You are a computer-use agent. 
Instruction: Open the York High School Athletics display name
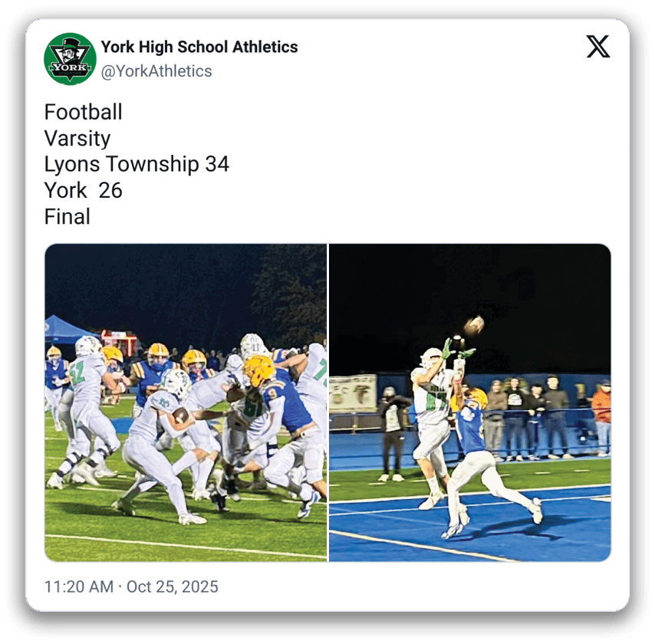[199, 47]
